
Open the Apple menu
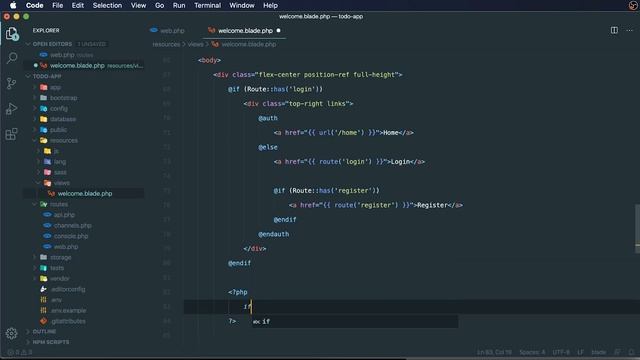point(13,5)
